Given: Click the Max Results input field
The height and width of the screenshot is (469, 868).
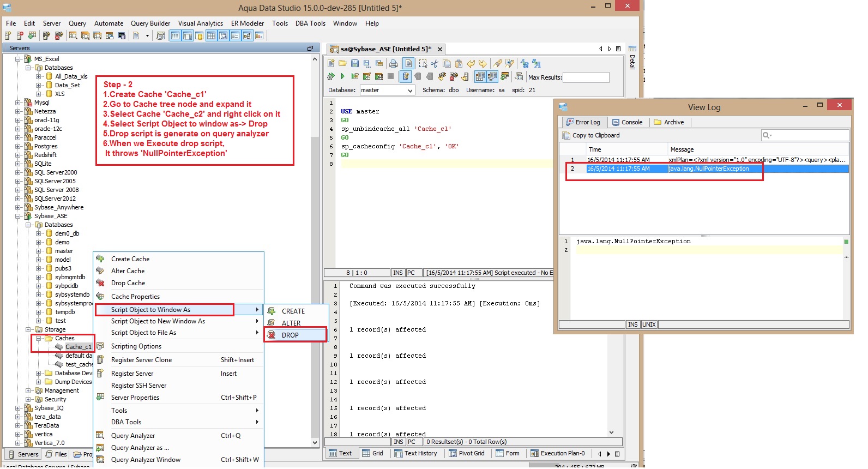Looking at the screenshot, I should [x=586, y=77].
